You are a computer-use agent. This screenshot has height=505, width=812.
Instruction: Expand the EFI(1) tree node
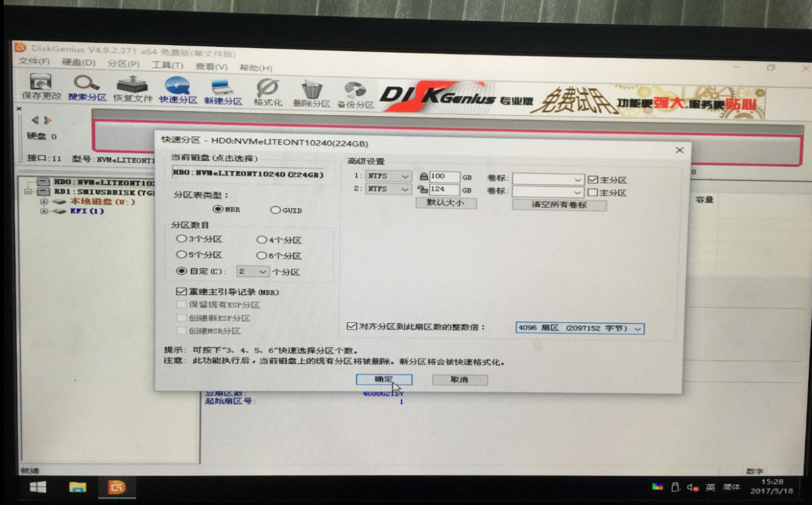(44, 211)
